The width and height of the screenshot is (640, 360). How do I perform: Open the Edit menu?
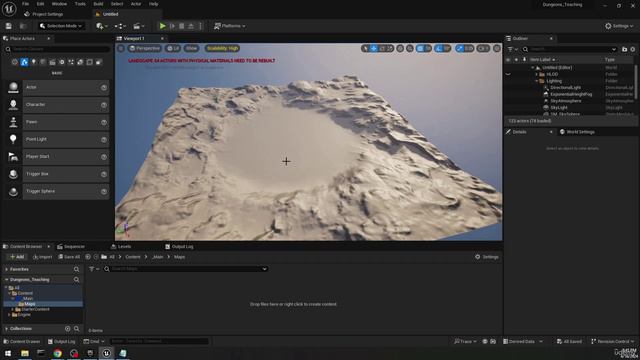pos(40,4)
